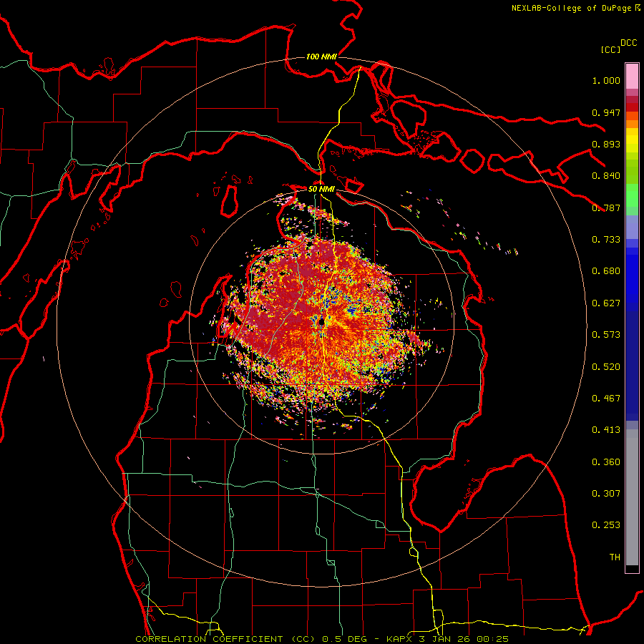The image size is (644, 644).
Task: Select the 0.307 color scale label
Action: tap(606, 494)
